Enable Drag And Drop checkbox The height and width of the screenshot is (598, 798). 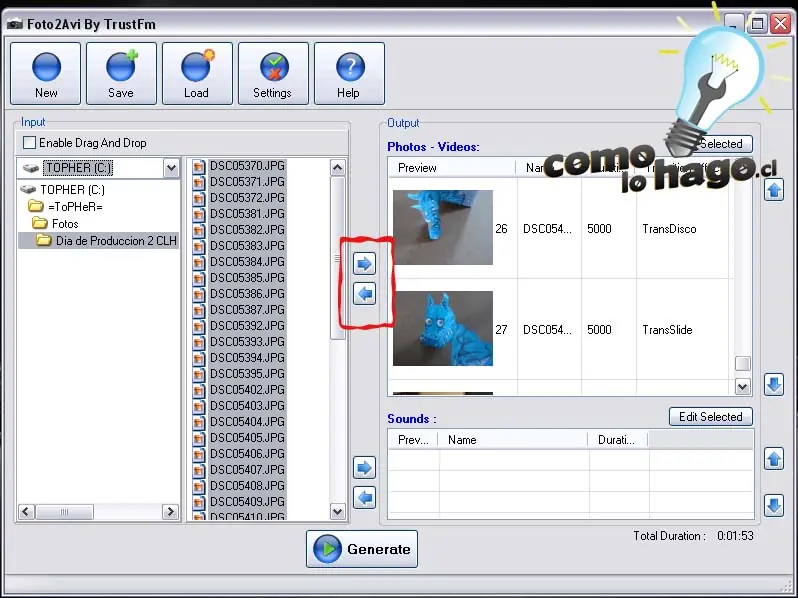click(30, 143)
